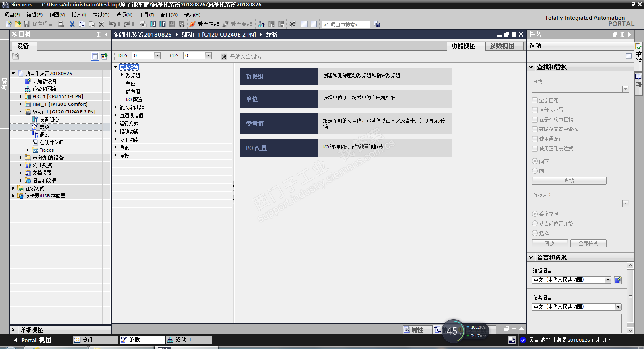Screen dimensions: 644x349
Task: Click the open project toolbar icon
Action: [18, 24]
